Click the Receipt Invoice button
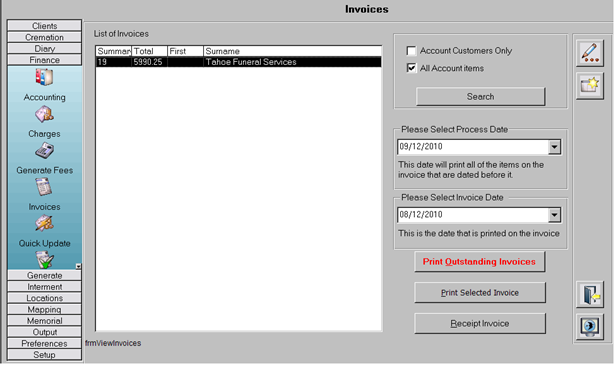This screenshot has width=616, height=366. 480,324
